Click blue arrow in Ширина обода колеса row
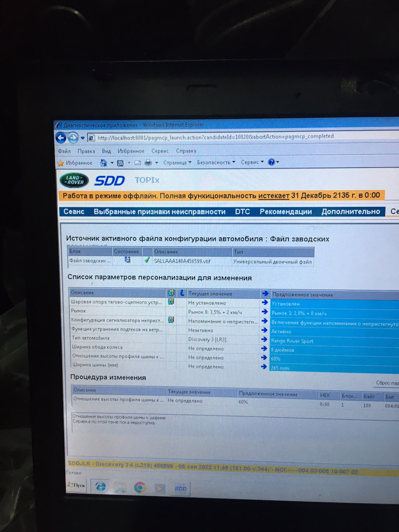 click(264, 348)
